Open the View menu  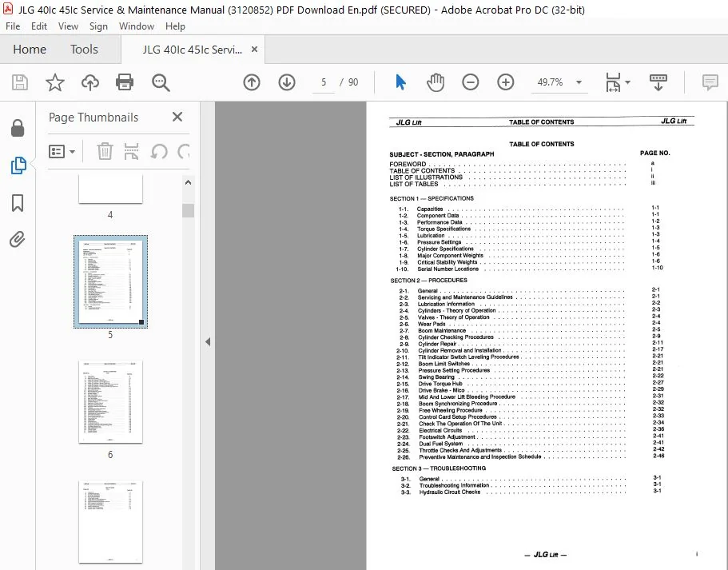pyautogui.click(x=68, y=26)
